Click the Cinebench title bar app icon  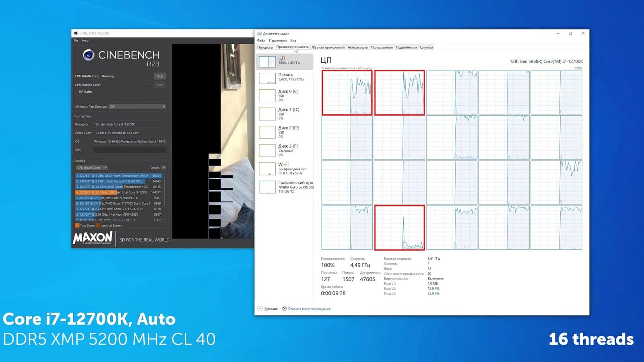76,33
